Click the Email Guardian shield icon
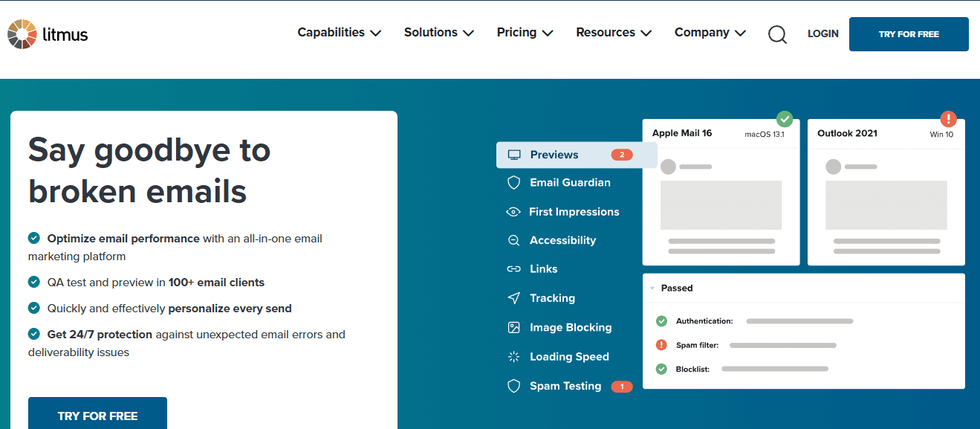 (x=513, y=182)
